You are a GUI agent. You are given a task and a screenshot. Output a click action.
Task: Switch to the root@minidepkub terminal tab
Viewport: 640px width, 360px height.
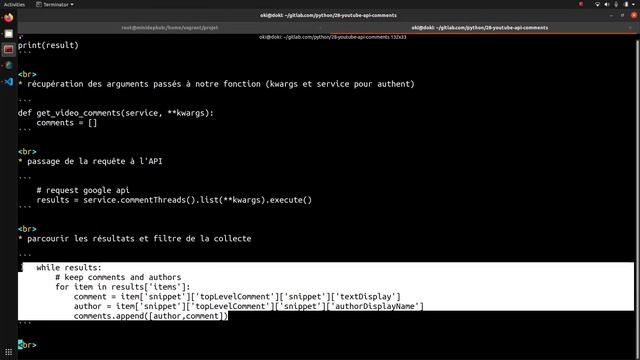(170, 28)
